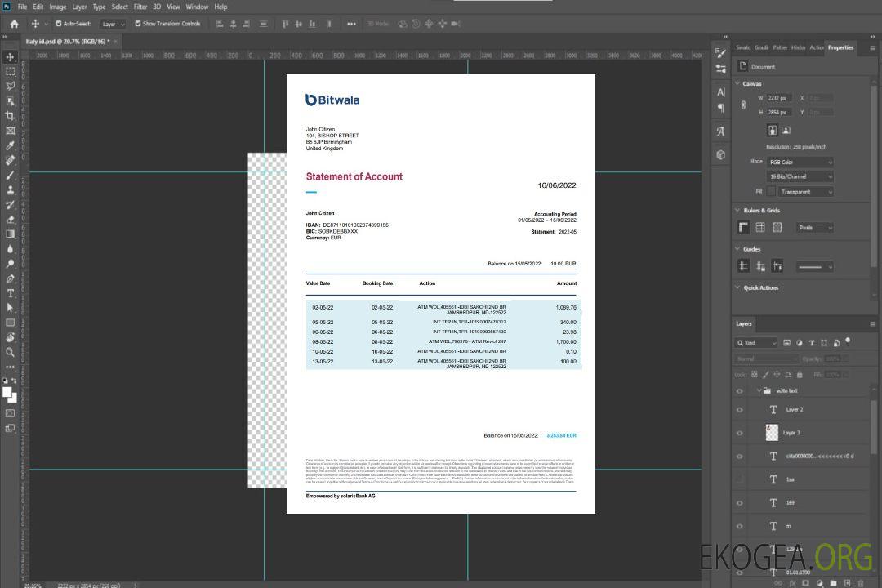Toggle grid button in Rulers & Grids
Viewport: 882px width, 588px height.
click(x=760, y=227)
